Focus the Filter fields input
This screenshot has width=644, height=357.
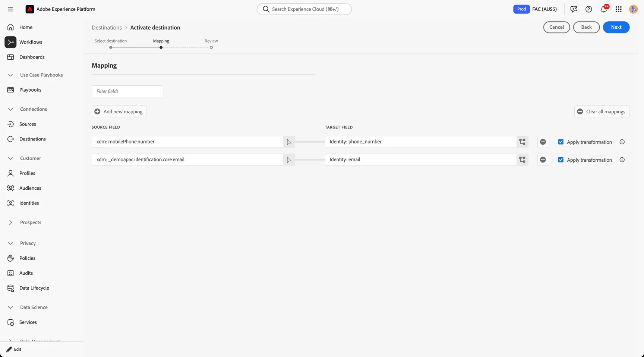pyautogui.click(x=127, y=91)
